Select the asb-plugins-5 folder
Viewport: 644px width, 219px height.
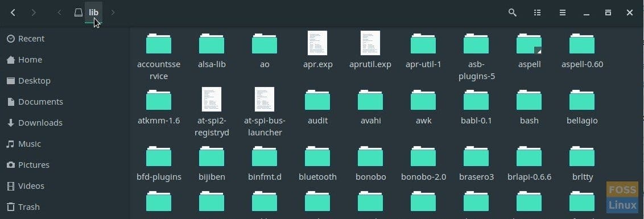pyautogui.click(x=476, y=56)
